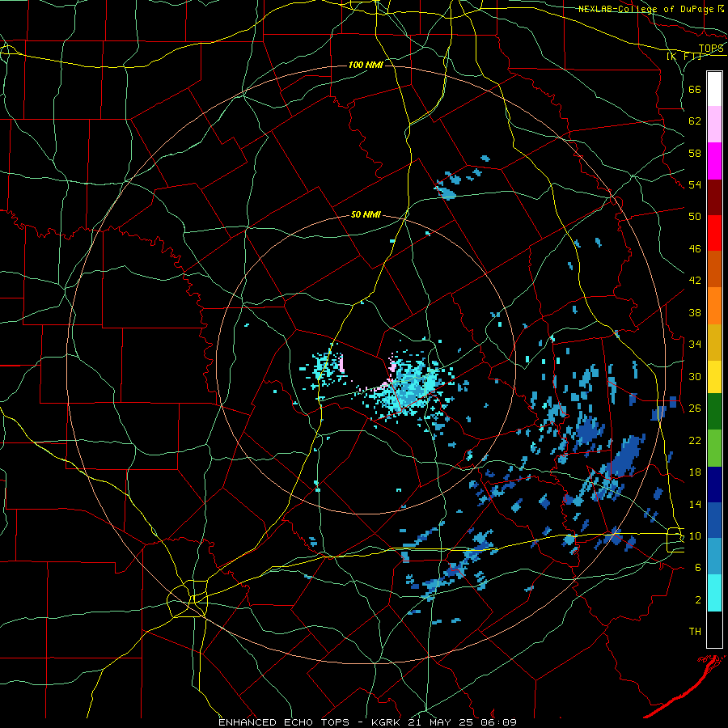
Task: Click the legend value '42'
Action: click(695, 281)
